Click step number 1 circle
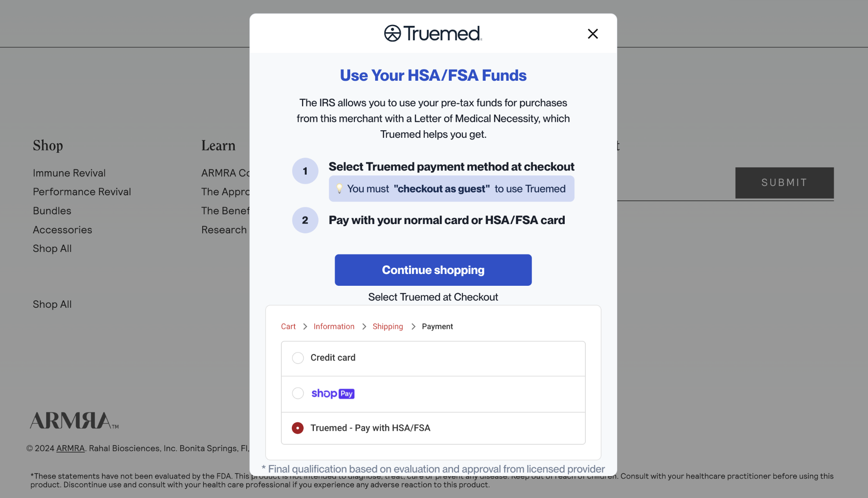 click(x=305, y=171)
